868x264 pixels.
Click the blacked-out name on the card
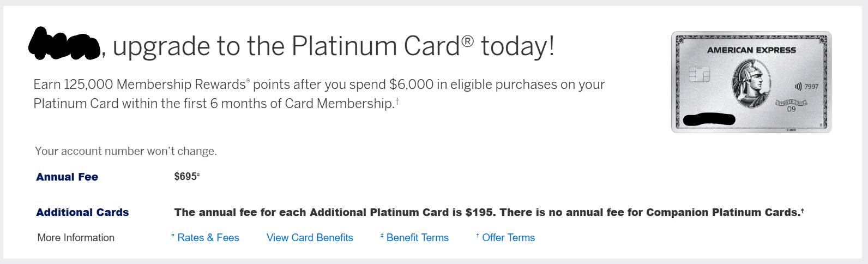pyautogui.click(x=709, y=119)
